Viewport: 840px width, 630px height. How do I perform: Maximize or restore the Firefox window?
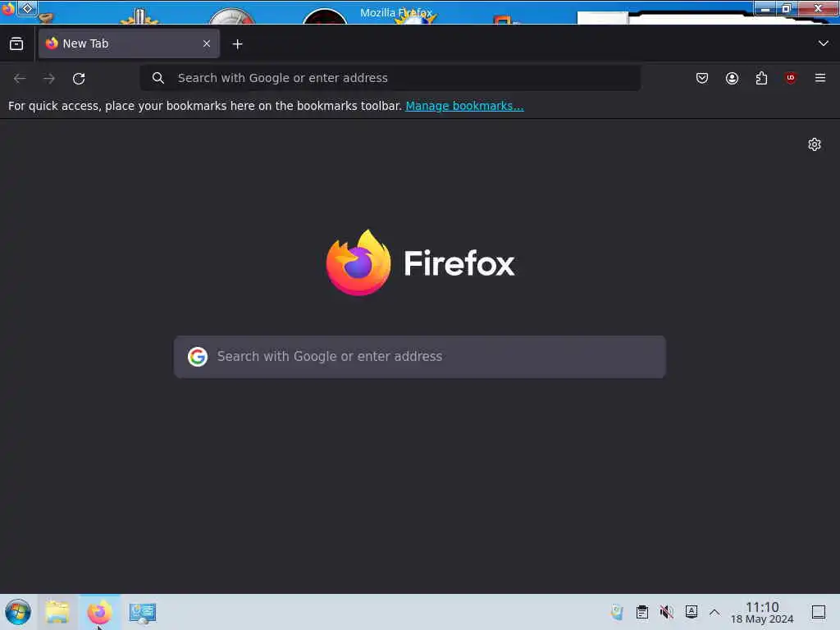click(x=787, y=8)
